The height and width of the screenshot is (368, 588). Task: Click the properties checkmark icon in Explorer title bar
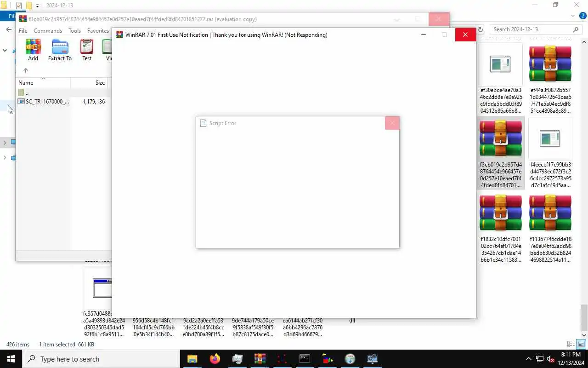19,6
